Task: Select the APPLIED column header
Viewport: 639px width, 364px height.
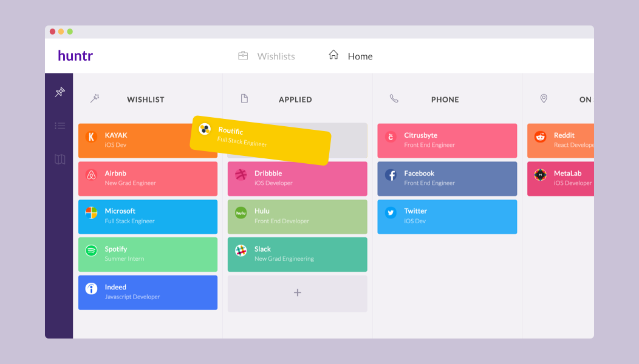Action: tap(295, 99)
